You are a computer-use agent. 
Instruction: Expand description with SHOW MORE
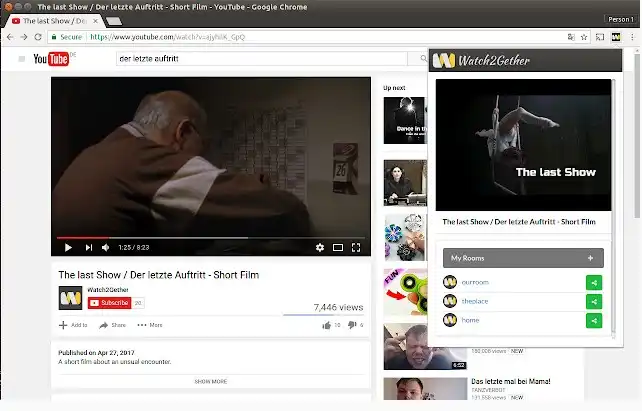click(210, 381)
